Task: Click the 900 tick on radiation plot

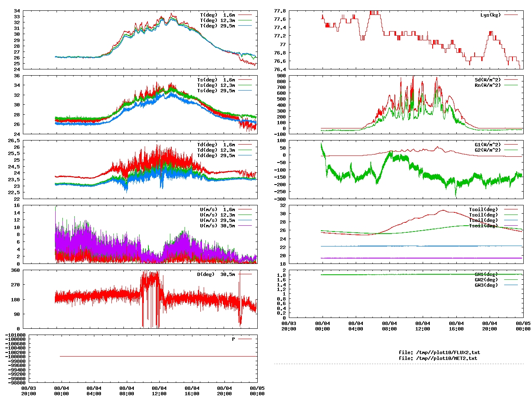Action: pyautogui.click(x=281, y=76)
